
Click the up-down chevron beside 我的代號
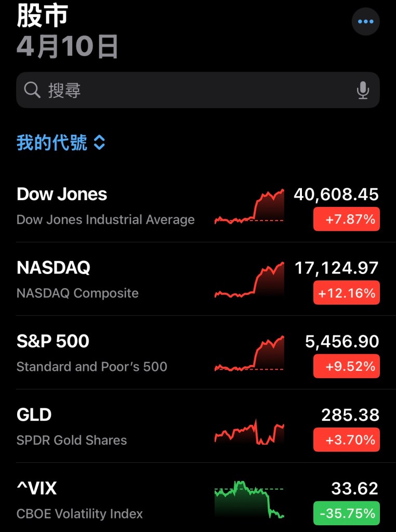click(x=99, y=142)
